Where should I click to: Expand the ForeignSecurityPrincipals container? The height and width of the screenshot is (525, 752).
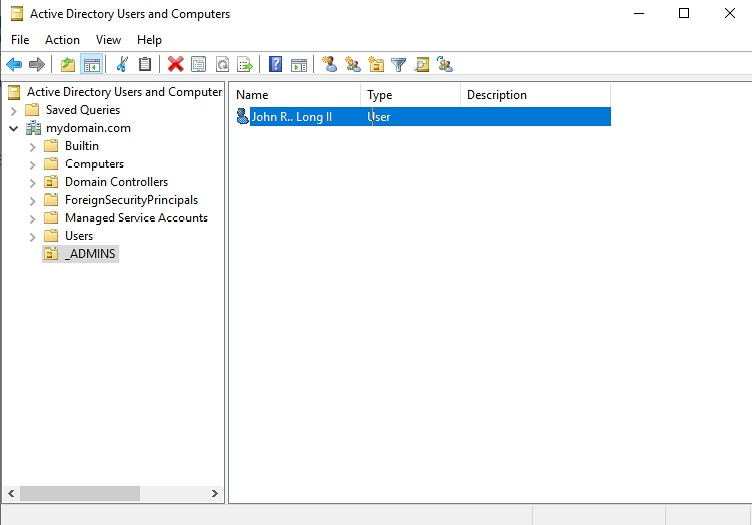[33, 201]
